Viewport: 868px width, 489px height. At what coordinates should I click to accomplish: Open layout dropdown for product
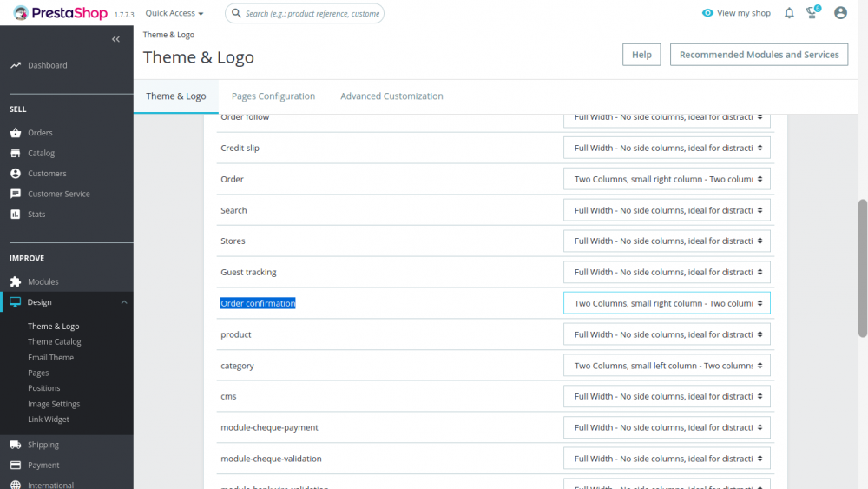click(667, 334)
